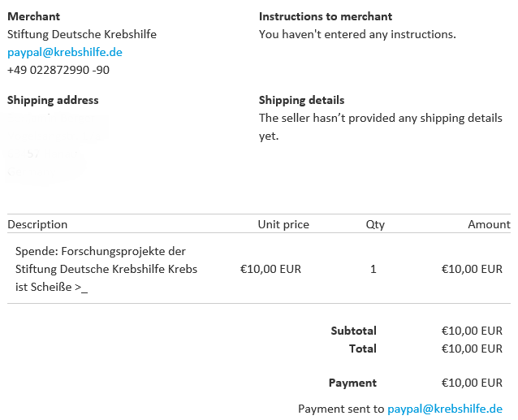Click the Total label
The width and height of the screenshot is (518, 420).
(x=363, y=349)
